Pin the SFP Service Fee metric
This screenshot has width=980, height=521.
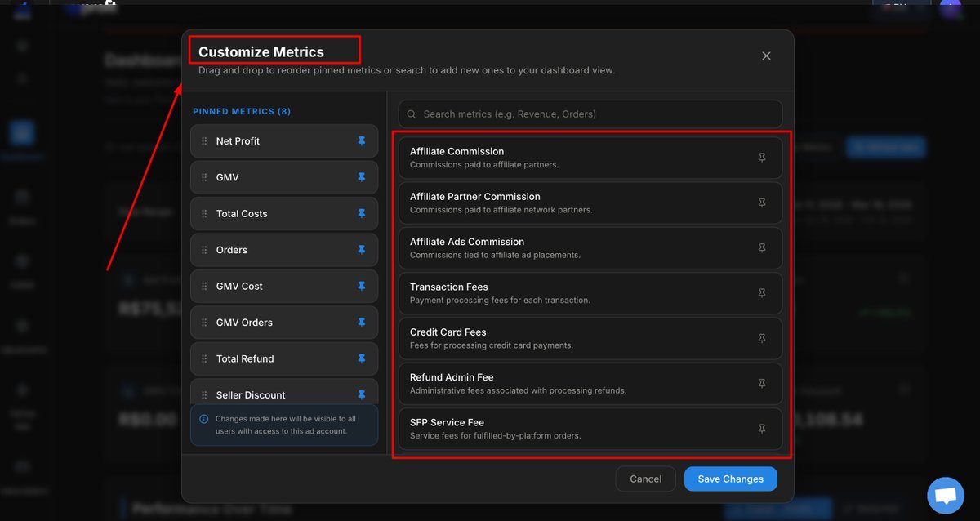point(762,429)
